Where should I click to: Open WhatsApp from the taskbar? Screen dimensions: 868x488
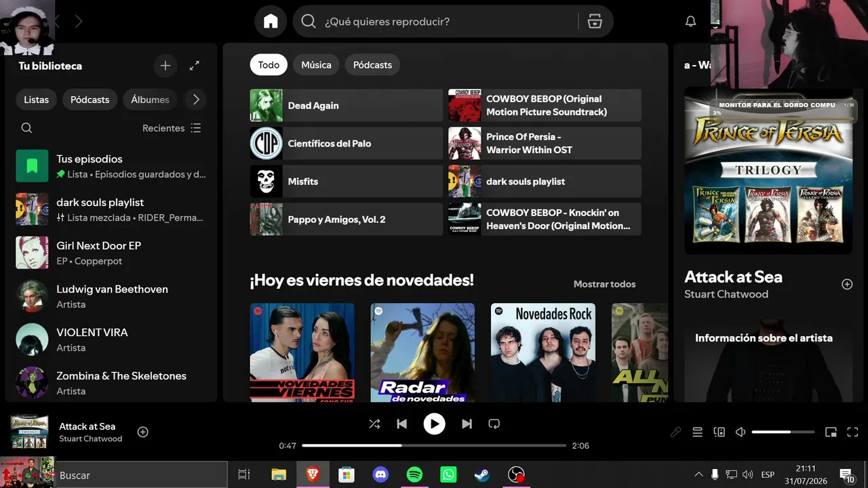coord(448,475)
